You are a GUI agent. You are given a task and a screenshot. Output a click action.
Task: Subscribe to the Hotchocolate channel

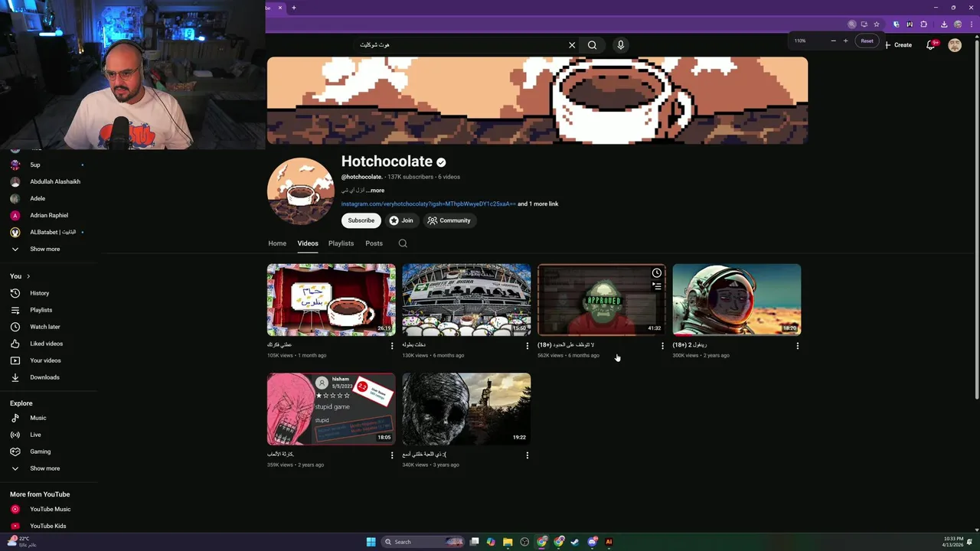tap(361, 220)
